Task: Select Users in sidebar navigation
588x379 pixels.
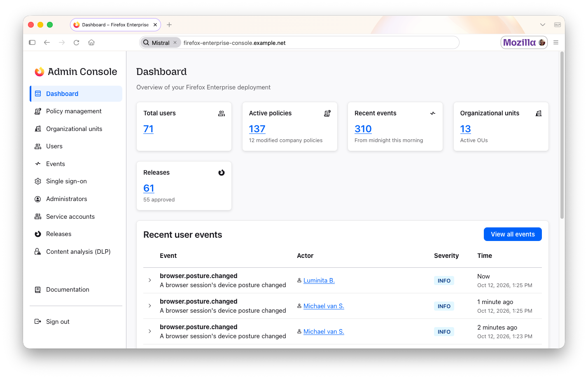Action: pyautogui.click(x=76, y=146)
